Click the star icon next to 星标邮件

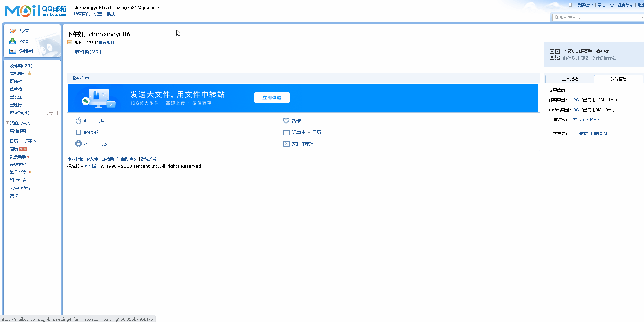pyautogui.click(x=30, y=73)
